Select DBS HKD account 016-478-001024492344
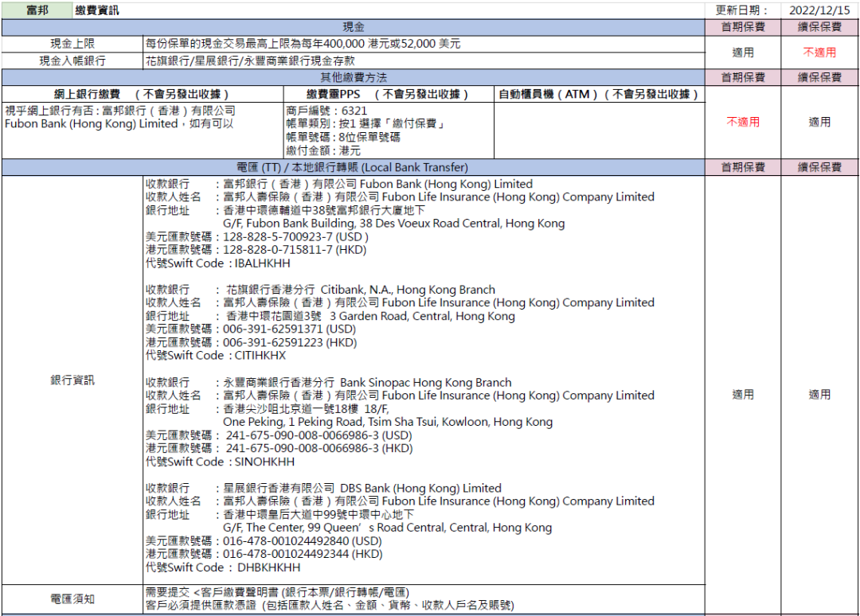 click(264, 554)
